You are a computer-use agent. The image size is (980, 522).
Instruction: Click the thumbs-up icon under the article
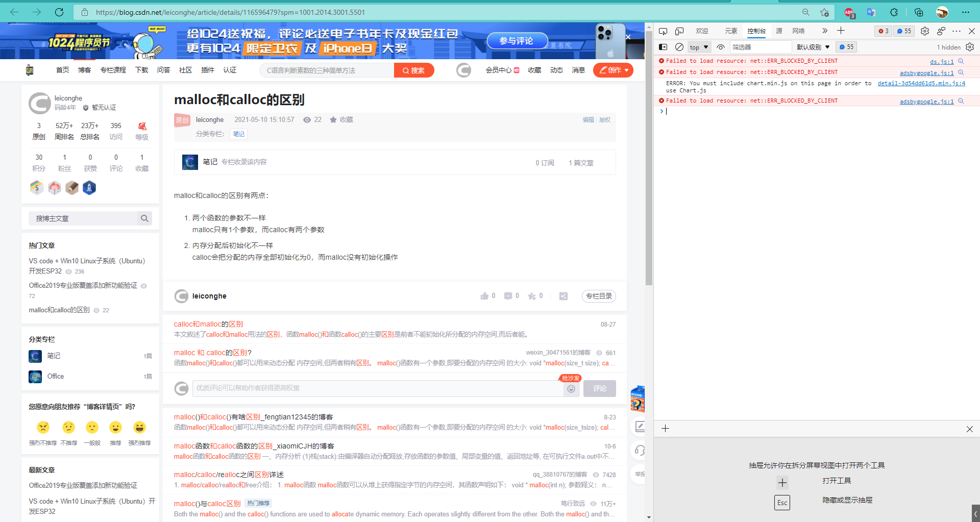(x=485, y=295)
